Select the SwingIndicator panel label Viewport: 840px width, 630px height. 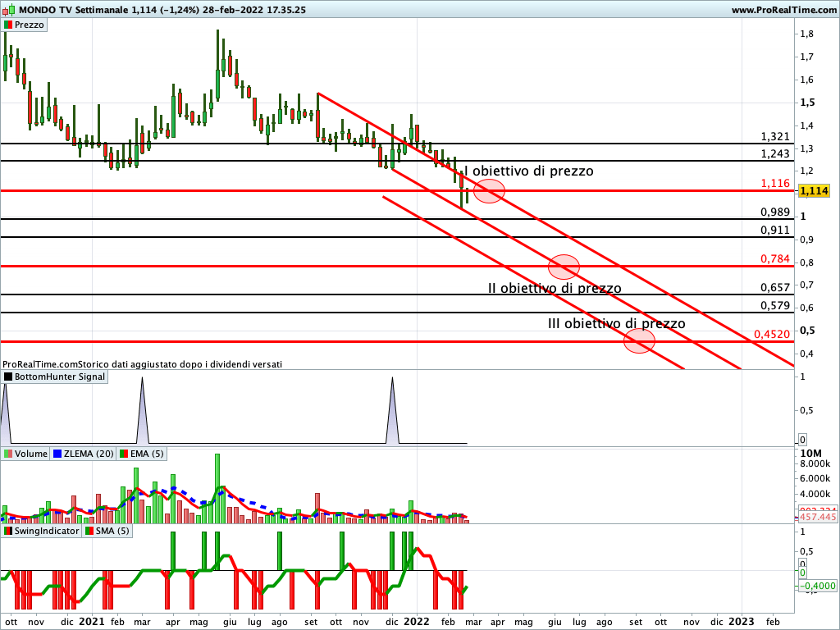[x=47, y=531]
